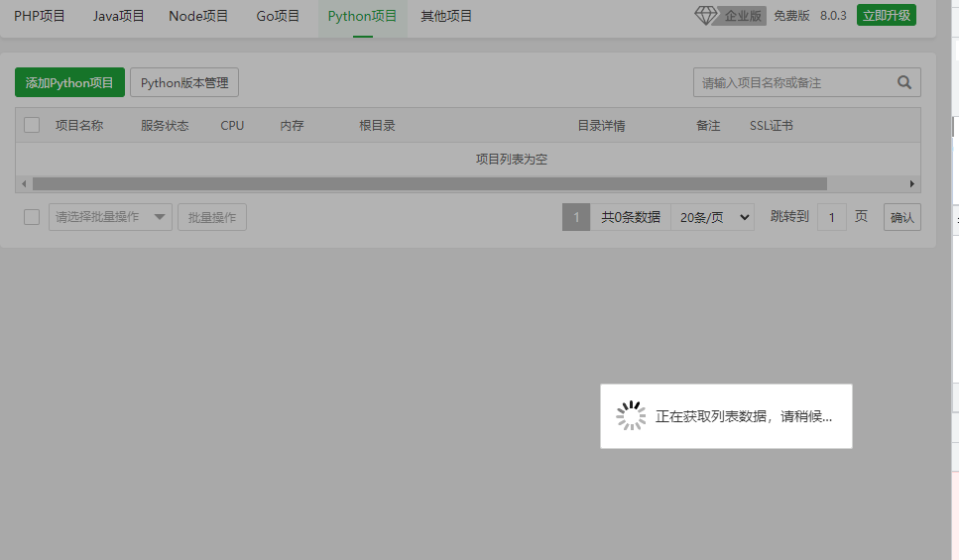Select the Node项目 tab

[198, 16]
